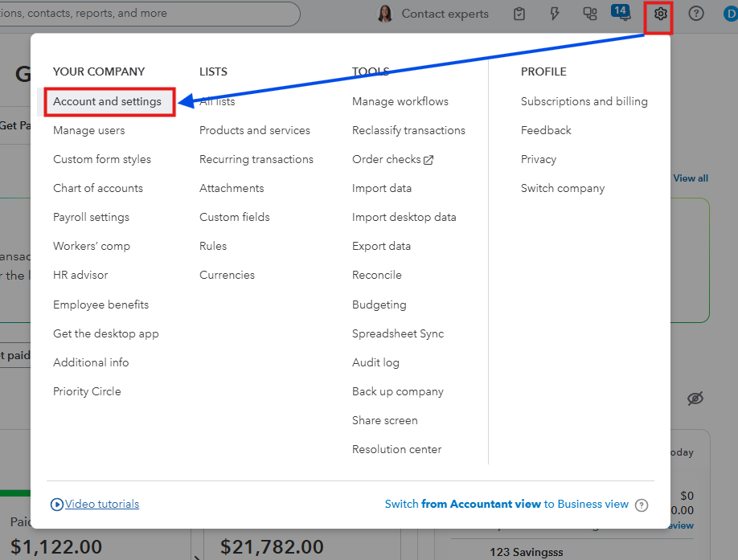Screen dimensions: 738x560
Task: Open Spreadsheet Sync
Action: coord(398,333)
